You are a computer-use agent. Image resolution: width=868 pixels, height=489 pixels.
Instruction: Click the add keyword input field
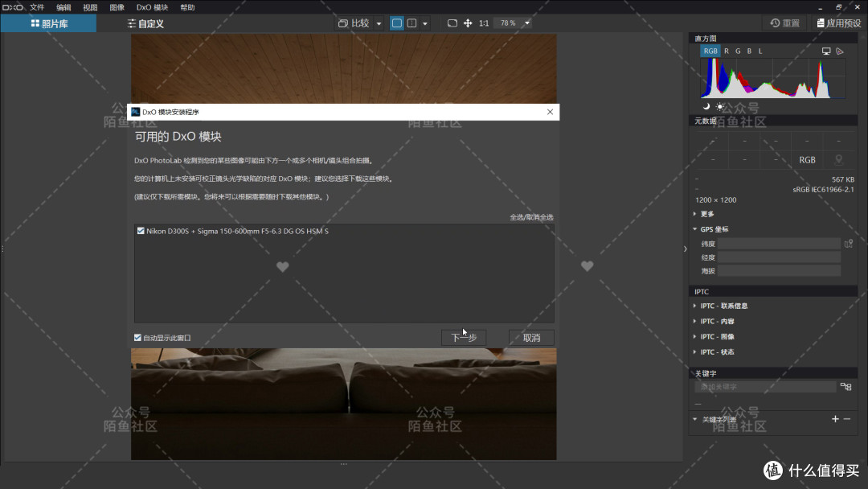(765, 387)
